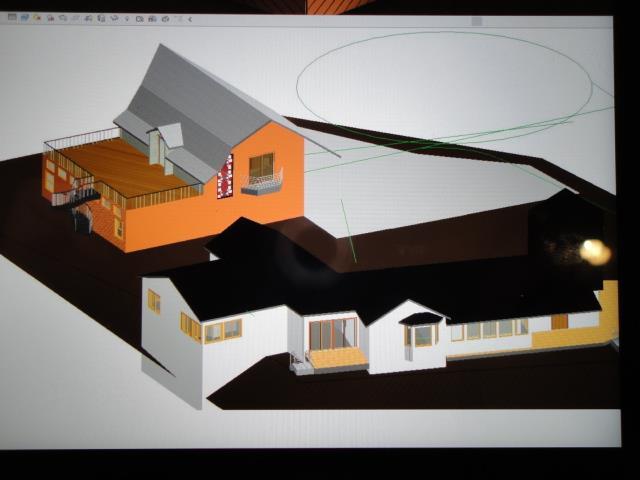Click the yellow-and-red toolbar icon
This screenshot has width=640, height=480.
click(x=38, y=18)
